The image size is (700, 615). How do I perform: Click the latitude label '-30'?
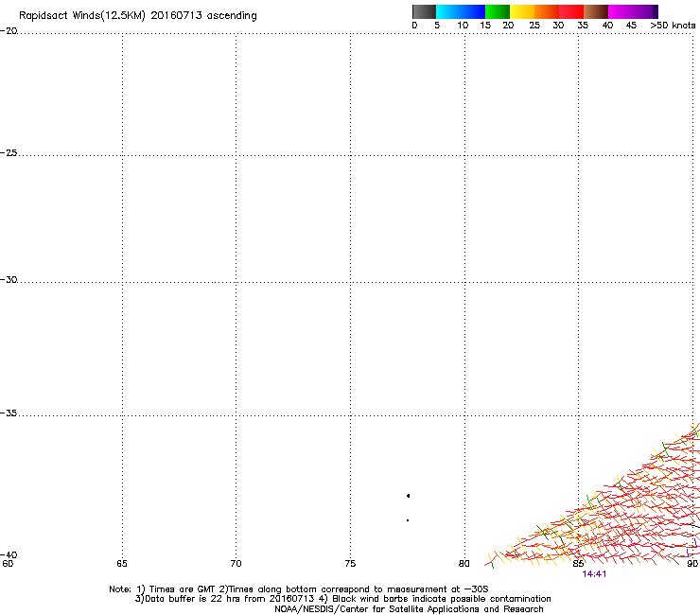[x=9, y=280]
